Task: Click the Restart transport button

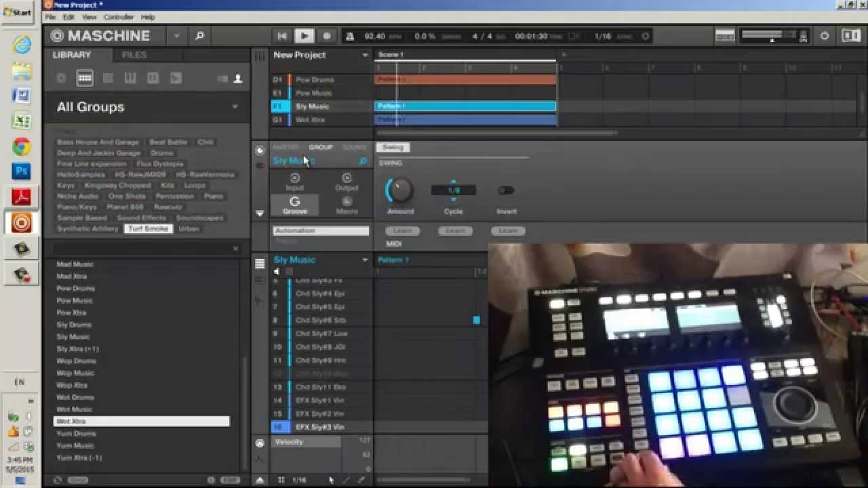Action: (282, 36)
